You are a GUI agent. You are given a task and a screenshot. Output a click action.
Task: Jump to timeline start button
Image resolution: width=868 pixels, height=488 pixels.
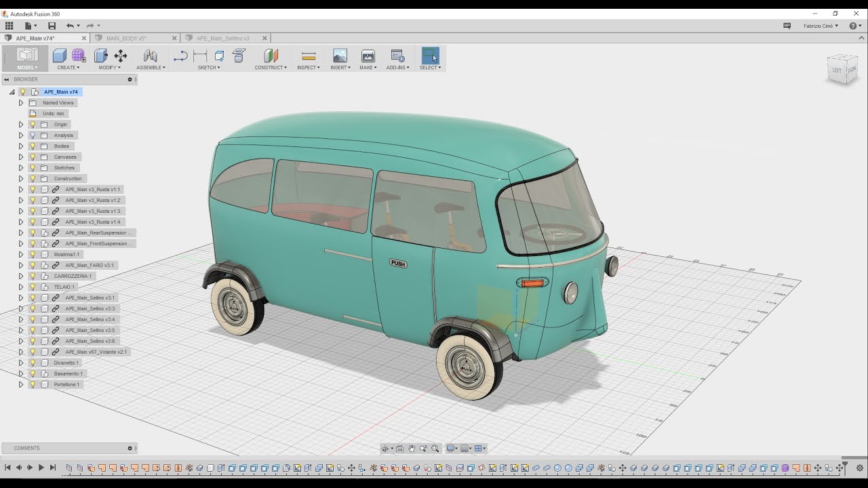7,468
